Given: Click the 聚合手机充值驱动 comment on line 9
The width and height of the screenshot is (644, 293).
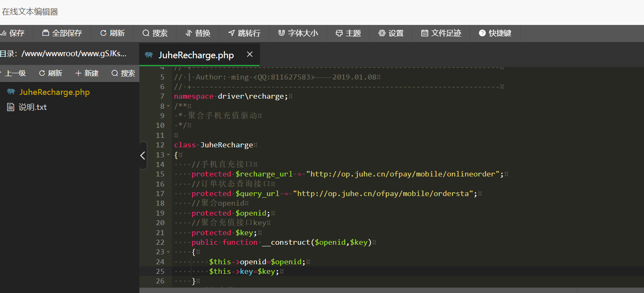Looking at the screenshot, I should 222,116.
